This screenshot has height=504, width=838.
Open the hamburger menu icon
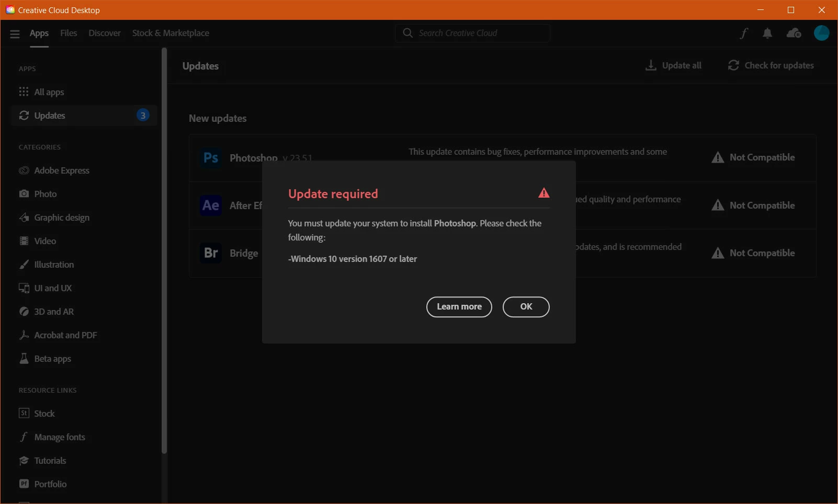[x=15, y=33]
